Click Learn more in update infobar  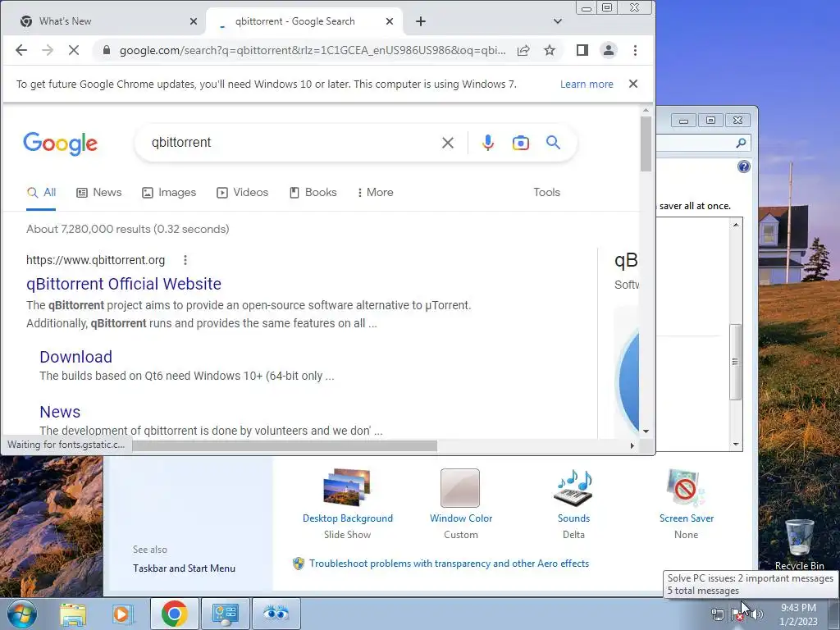[x=587, y=84]
